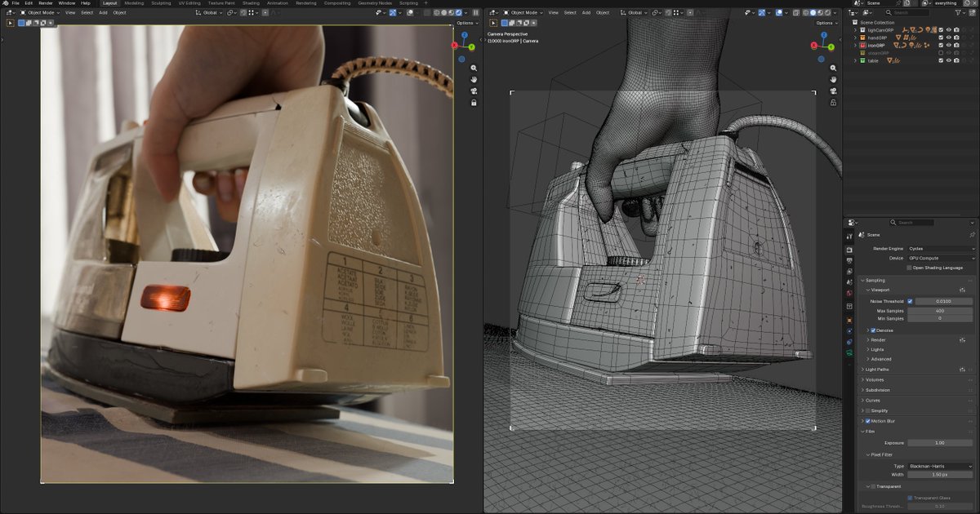980x514 pixels.
Task: Open the Add menu in right viewport header
Action: (x=586, y=13)
